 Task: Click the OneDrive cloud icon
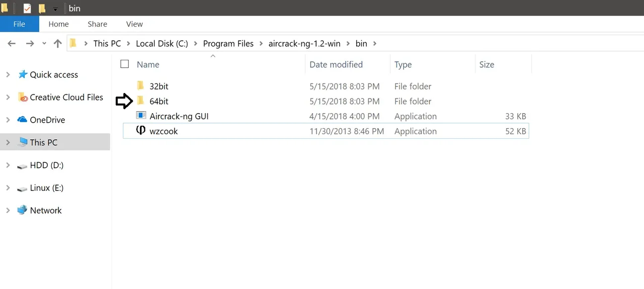coord(22,120)
